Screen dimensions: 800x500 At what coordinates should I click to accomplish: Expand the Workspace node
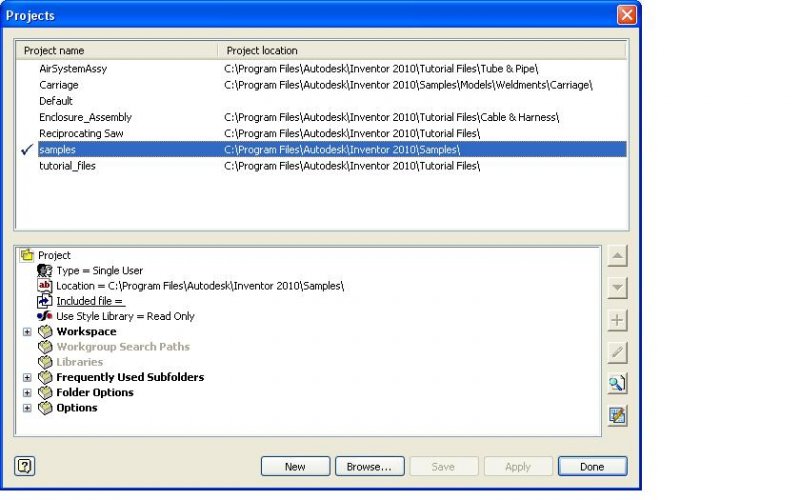(27, 332)
